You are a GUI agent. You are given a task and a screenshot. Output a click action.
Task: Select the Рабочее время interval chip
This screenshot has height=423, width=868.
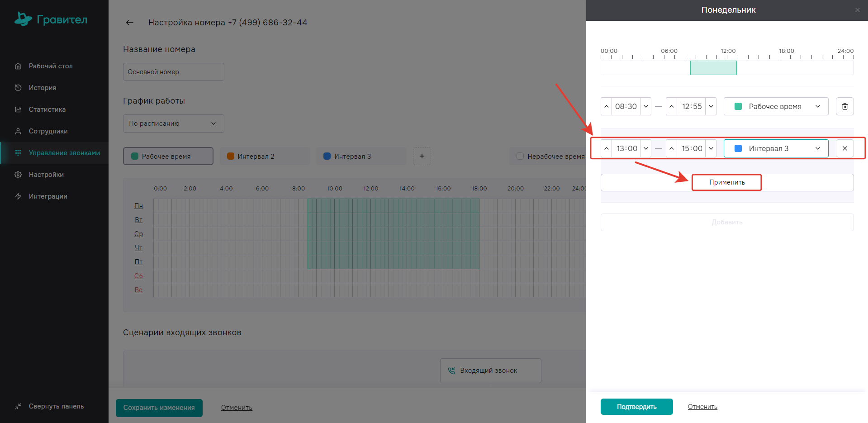click(x=168, y=156)
